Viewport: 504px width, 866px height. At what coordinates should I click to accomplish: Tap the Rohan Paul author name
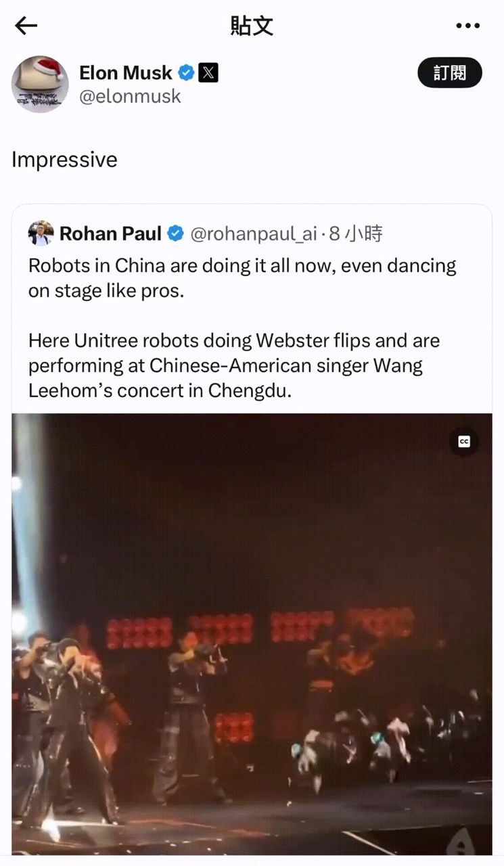pos(110,233)
